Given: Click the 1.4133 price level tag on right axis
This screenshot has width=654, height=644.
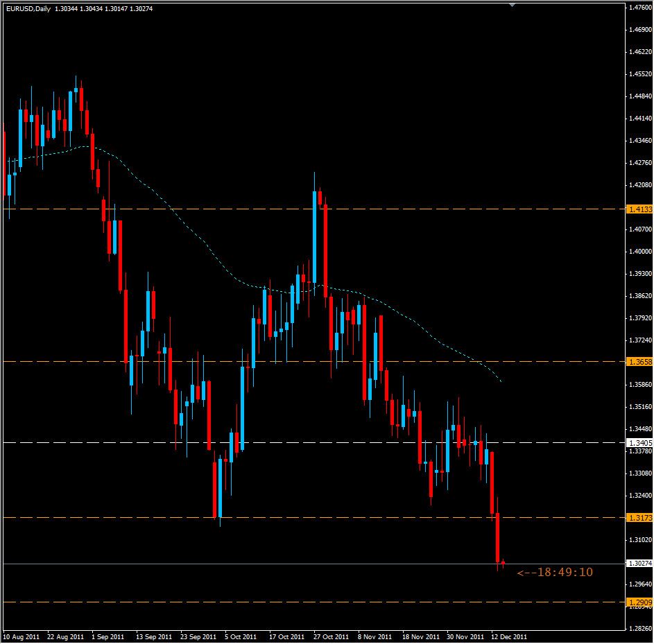Looking at the screenshot, I should 637,207.
